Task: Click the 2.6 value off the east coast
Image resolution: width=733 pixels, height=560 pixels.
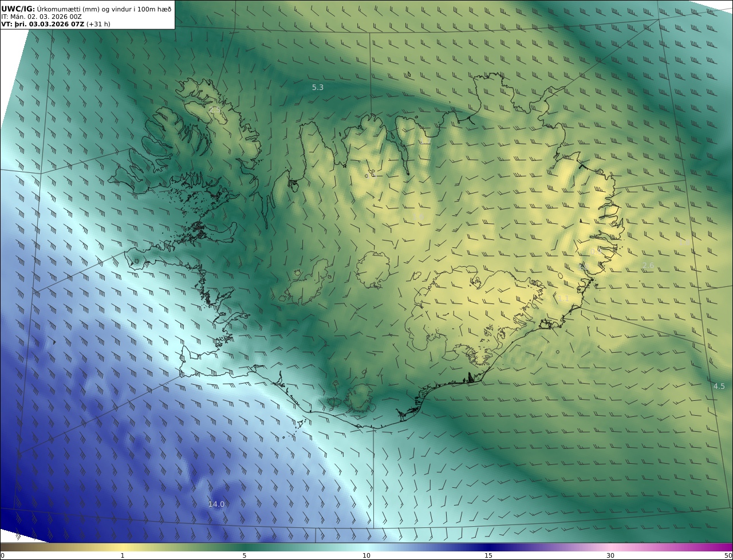Action: pyautogui.click(x=648, y=265)
